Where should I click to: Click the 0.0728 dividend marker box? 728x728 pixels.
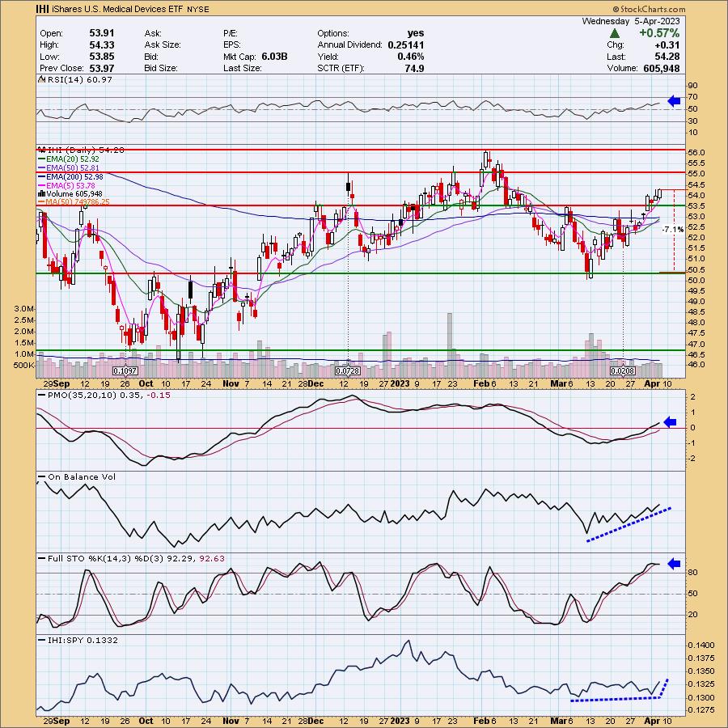(348, 371)
